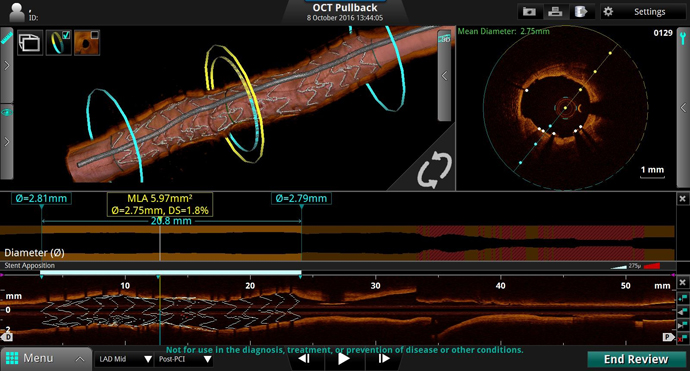
Task: Click the End Review button
Action: point(636,359)
